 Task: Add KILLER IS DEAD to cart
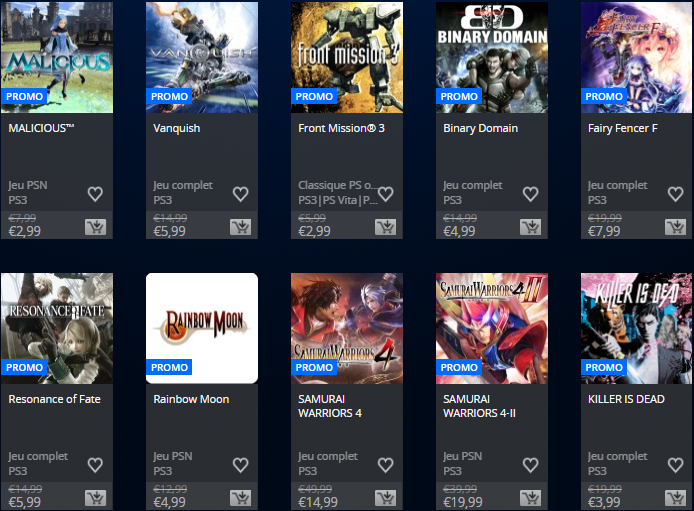coord(675,498)
